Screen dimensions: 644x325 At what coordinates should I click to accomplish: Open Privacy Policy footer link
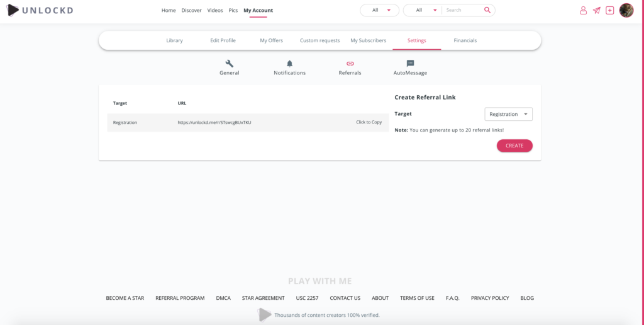click(x=490, y=298)
